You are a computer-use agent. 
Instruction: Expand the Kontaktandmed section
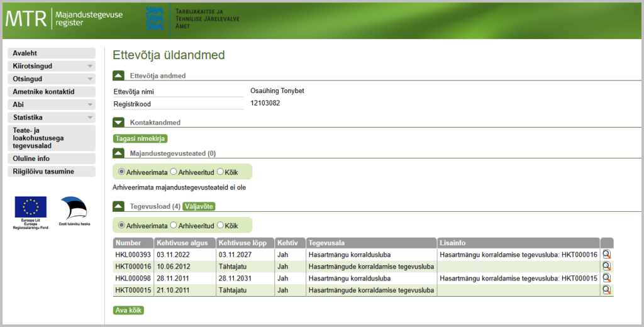click(118, 123)
